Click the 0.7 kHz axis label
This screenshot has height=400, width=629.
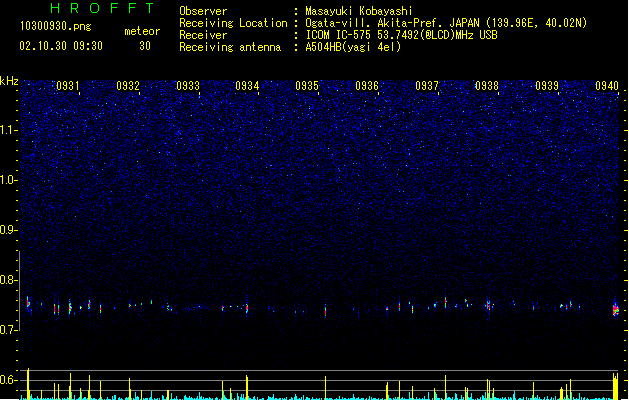(x=8, y=330)
